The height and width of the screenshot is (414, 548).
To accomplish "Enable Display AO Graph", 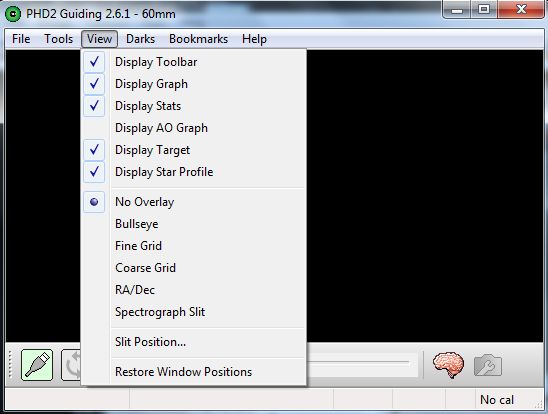I will pos(194,128).
